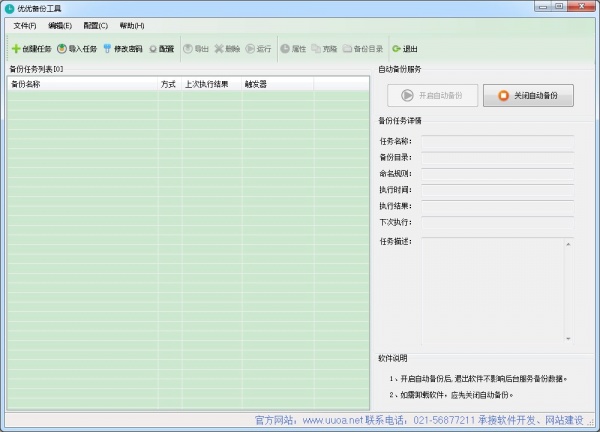
Task: Click the 退出 (exit) toolbar icon
Action: point(396,49)
